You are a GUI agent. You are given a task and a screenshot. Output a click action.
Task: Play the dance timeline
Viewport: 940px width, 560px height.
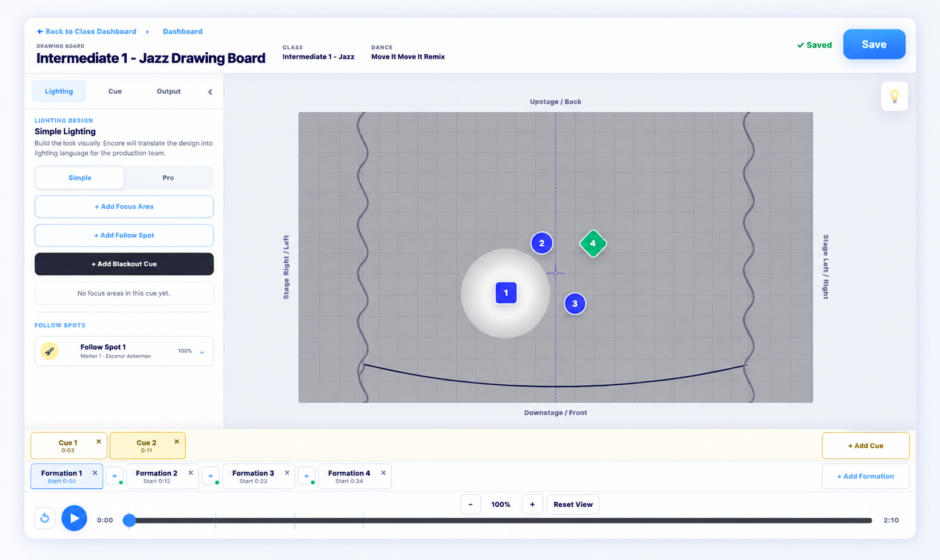click(x=74, y=518)
